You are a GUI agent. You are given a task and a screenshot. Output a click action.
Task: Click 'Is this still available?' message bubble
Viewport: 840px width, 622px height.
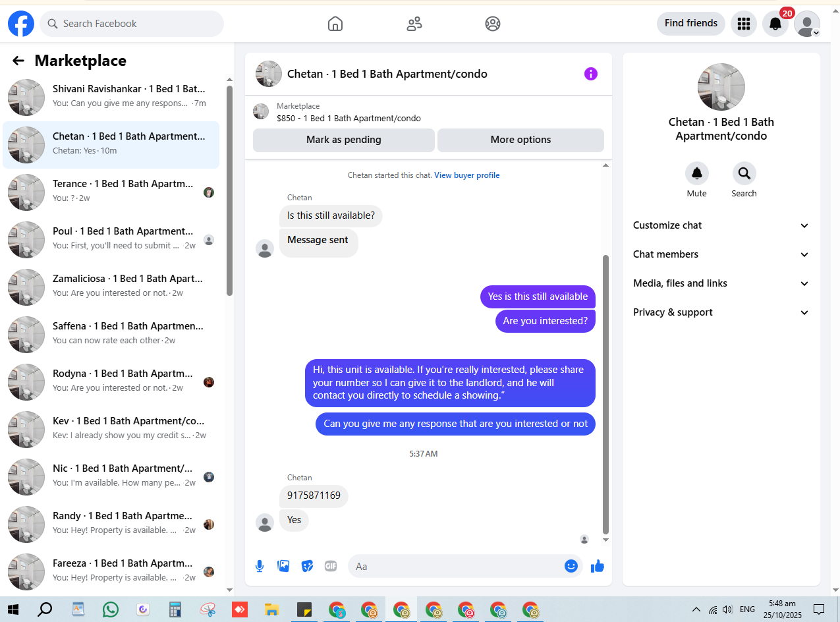point(331,215)
